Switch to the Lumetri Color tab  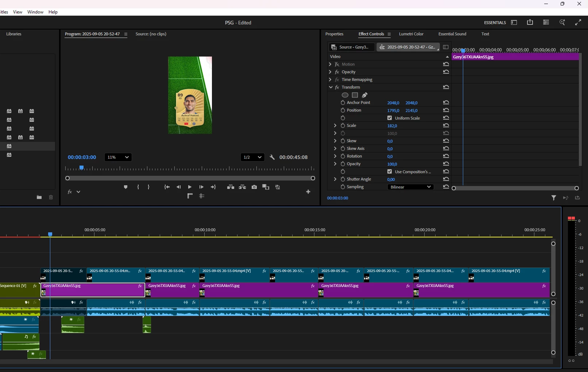(411, 34)
